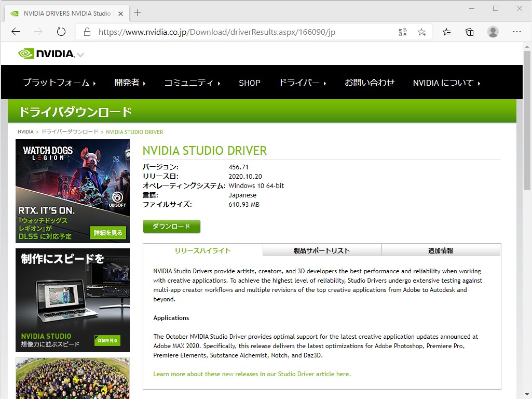Reload the page with the refresh icon

point(61,32)
